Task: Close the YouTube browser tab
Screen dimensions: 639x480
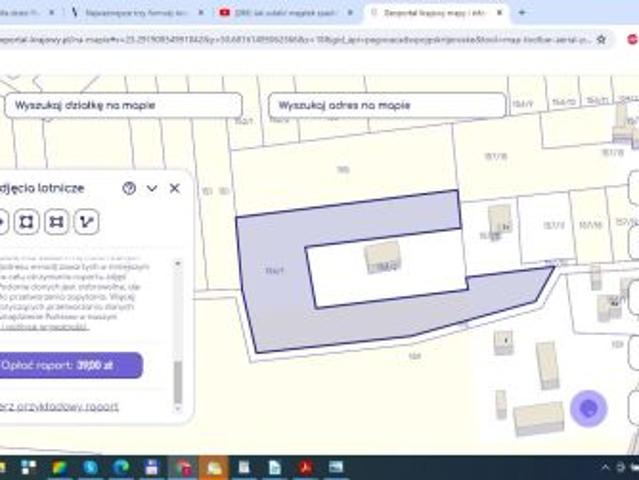Action: pos(350,13)
